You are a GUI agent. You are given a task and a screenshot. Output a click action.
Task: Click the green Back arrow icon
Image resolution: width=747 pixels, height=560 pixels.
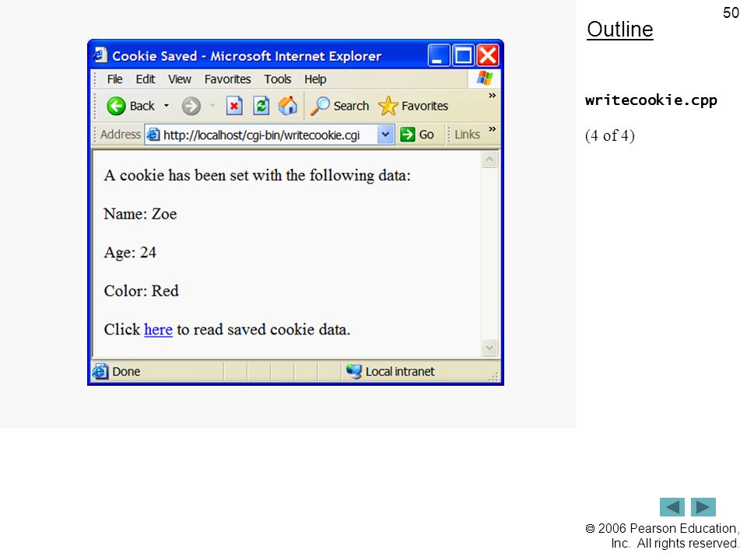coord(116,106)
